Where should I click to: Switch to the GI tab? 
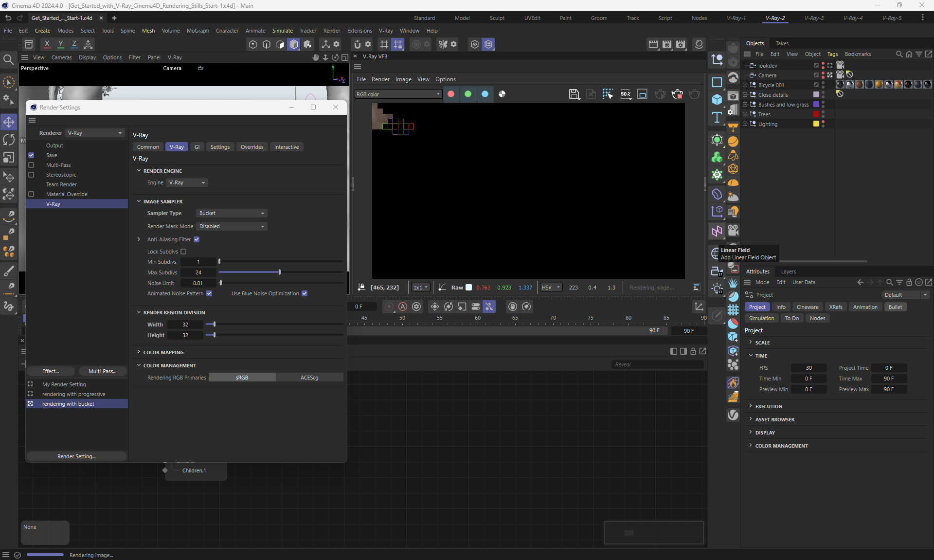coord(197,147)
